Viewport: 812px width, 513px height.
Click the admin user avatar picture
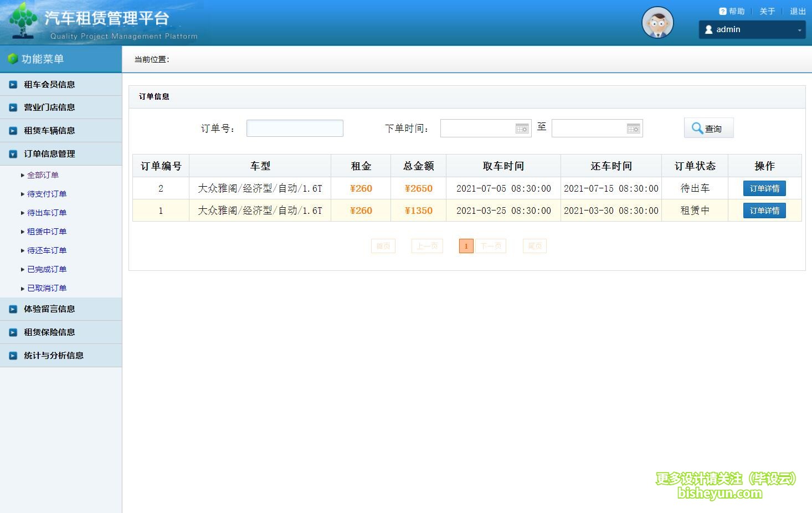click(657, 23)
